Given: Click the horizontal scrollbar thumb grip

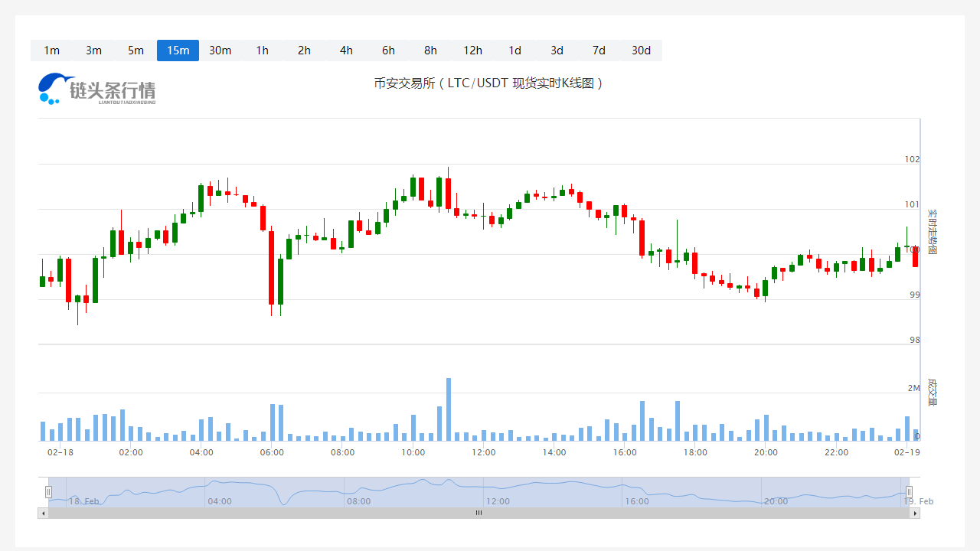Looking at the screenshot, I should point(479,514).
